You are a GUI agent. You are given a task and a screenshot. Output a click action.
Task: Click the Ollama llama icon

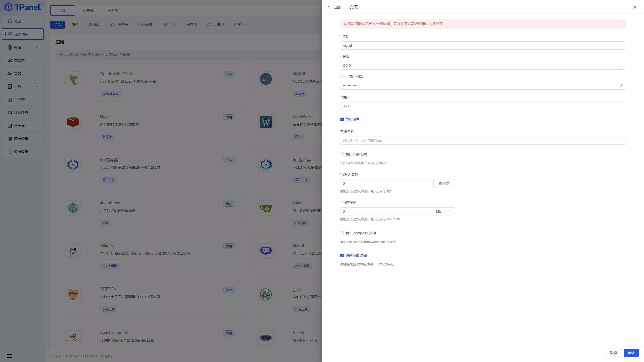coord(73,251)
